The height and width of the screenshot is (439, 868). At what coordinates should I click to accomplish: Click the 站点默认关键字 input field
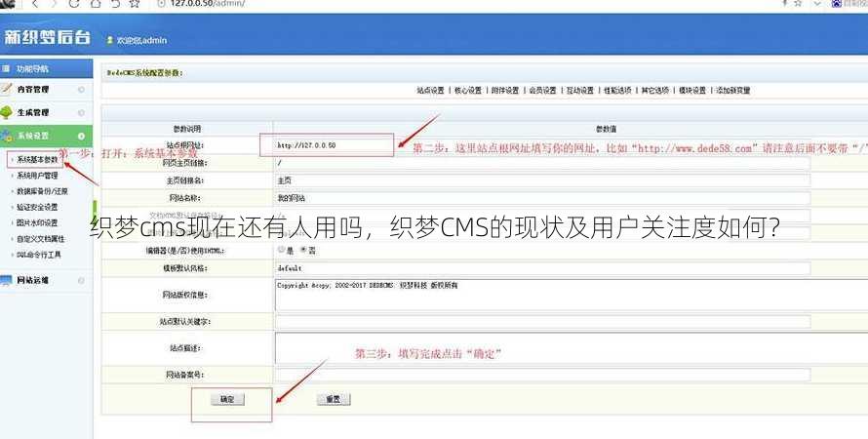click(x=542, y=322)
